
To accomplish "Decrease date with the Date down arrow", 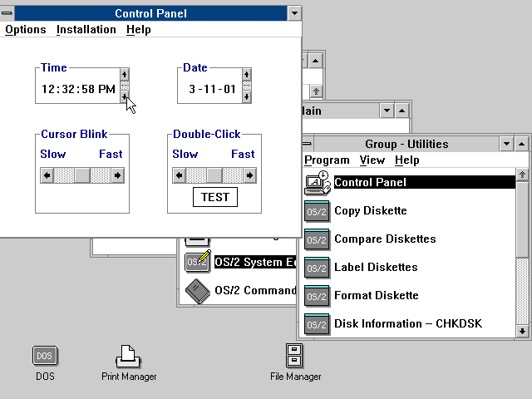I will 247,97.
